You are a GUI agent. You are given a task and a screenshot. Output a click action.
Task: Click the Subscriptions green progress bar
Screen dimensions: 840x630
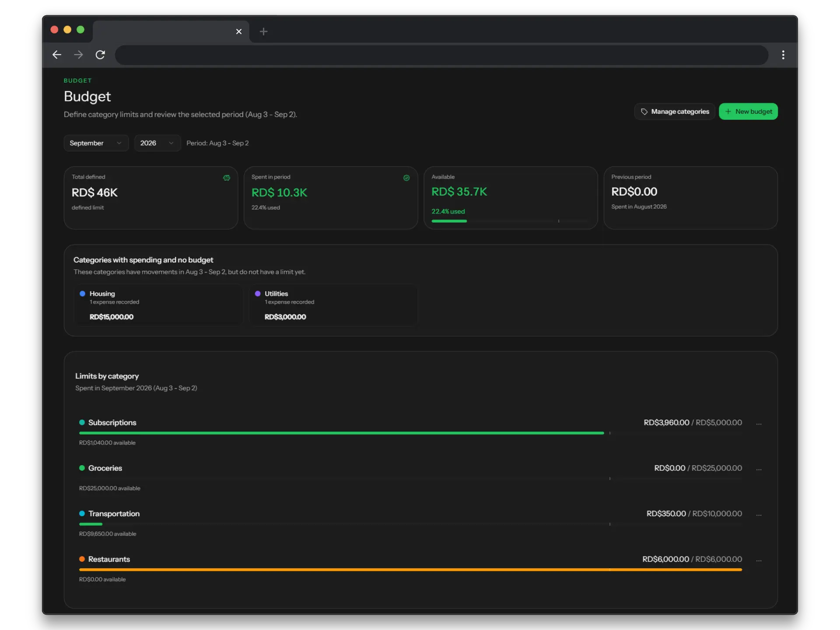pos(341,433)
